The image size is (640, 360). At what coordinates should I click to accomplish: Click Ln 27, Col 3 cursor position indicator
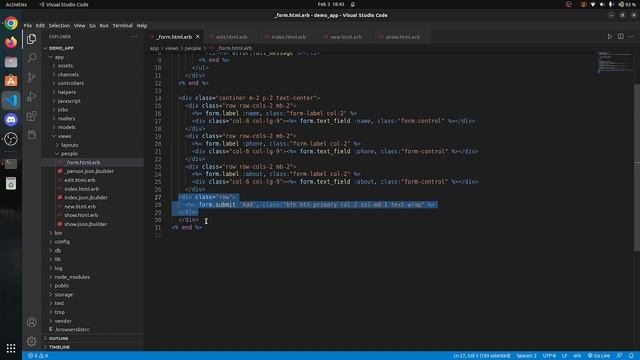(x=482, y=356)
